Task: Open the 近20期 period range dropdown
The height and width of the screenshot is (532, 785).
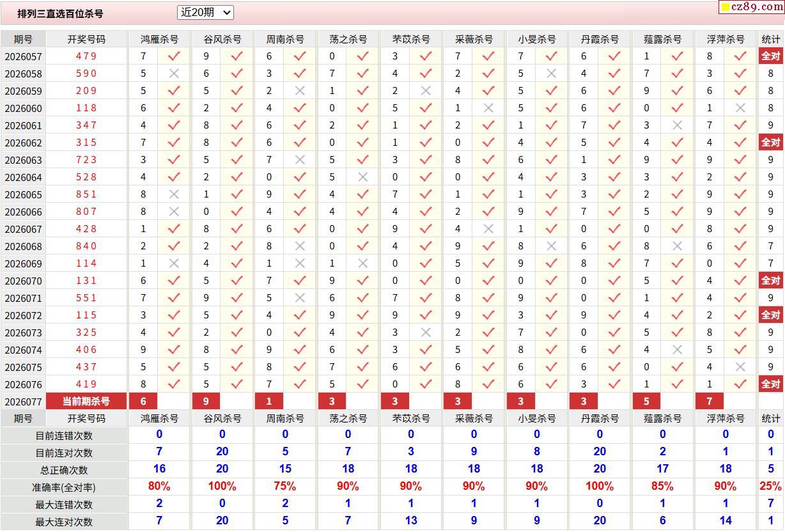Action: coord(205,12)
